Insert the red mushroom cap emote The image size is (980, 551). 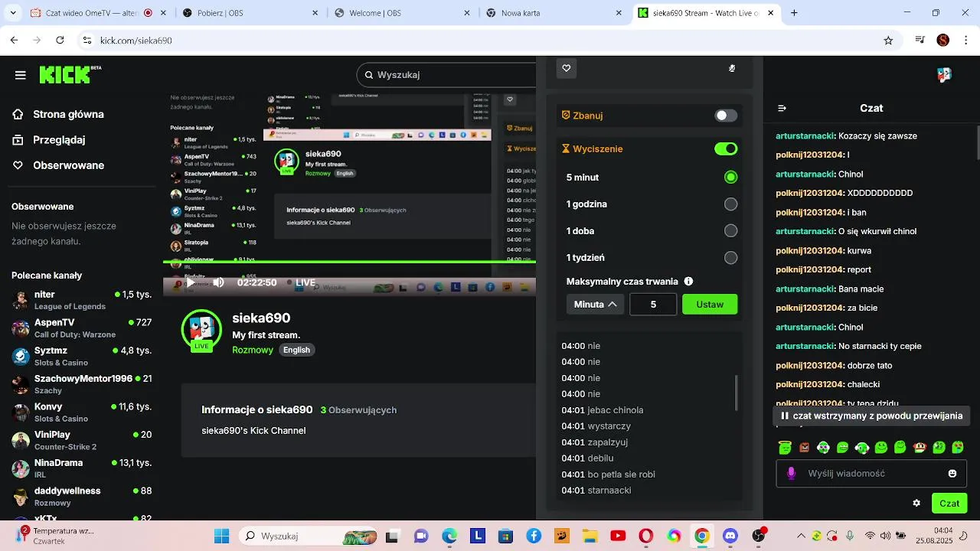pyautogui.click(x=920, y=447)
